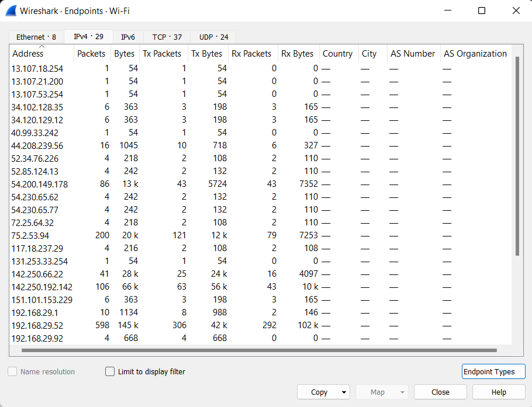View the Ethernet tab
532x407 pixels.
(x=35, y=36)
